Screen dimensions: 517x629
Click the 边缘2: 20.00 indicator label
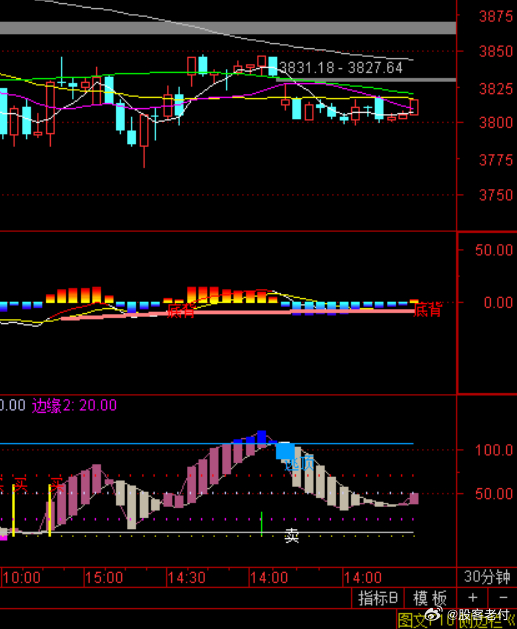(74, 405)
